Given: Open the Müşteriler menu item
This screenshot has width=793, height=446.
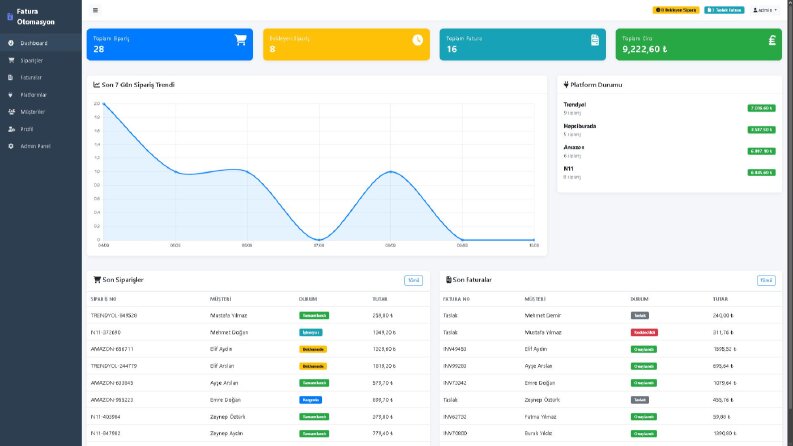Looking at the screenshot, I should pyautogui.click(x=40, y=112).
